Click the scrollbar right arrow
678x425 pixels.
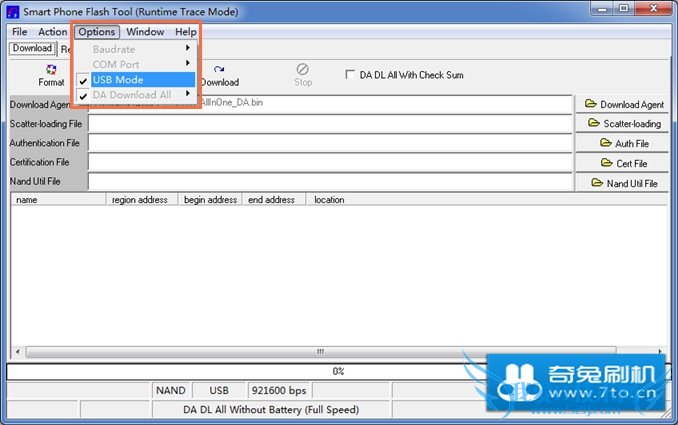tap(660, 352)
